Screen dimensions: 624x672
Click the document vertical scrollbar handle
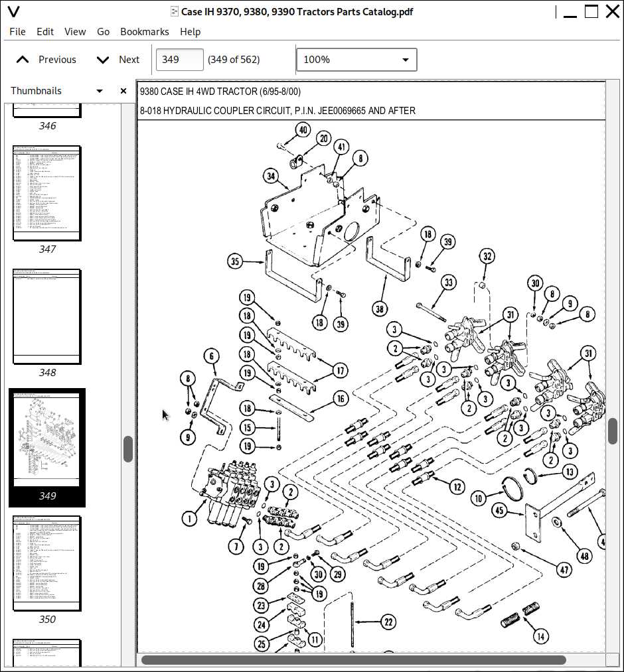613,431
